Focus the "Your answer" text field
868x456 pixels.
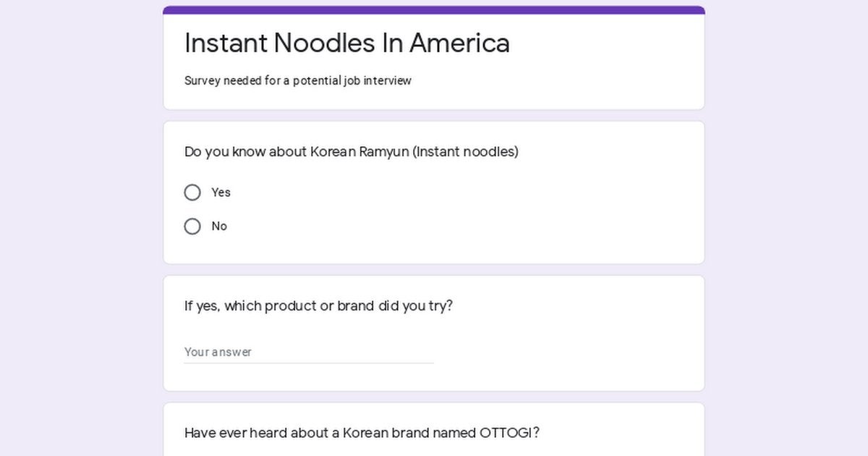[x=309, y=352]
